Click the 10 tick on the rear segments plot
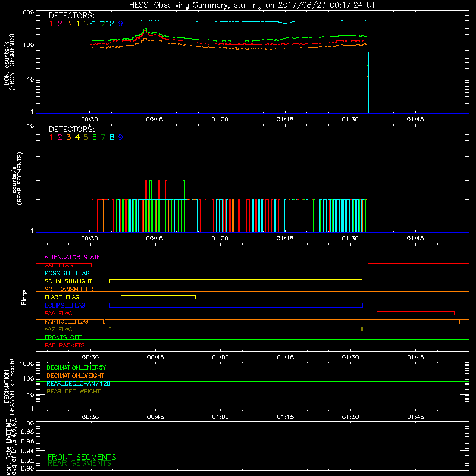Viewport: 476px width, 476px height. click(31, 126)
